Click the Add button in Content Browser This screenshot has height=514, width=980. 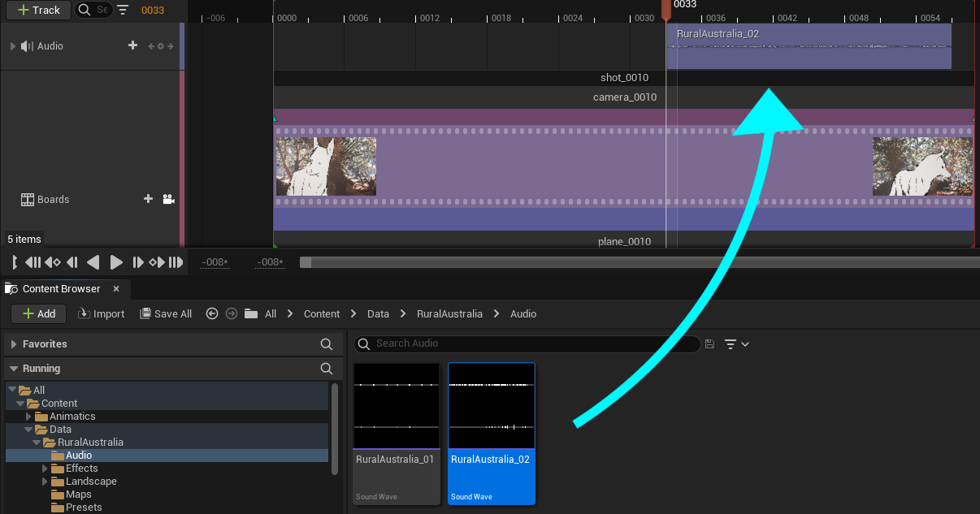[x=38, y=313]
